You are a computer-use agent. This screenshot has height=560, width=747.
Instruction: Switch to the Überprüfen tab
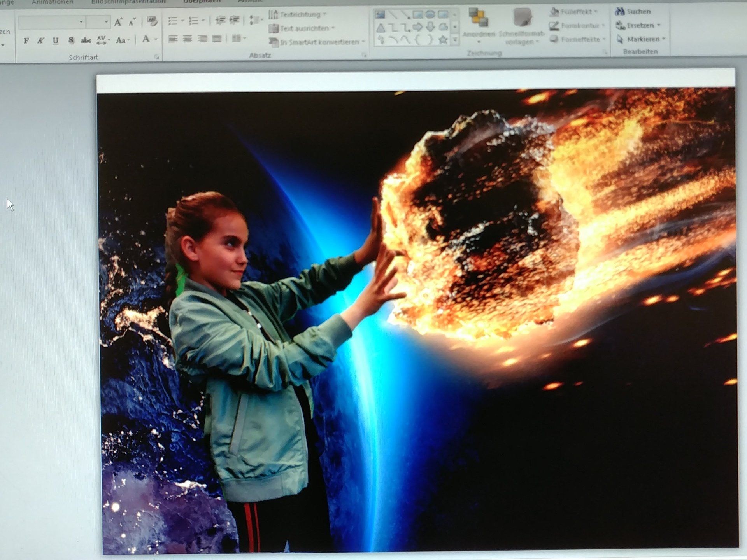(x=202, y=2)
